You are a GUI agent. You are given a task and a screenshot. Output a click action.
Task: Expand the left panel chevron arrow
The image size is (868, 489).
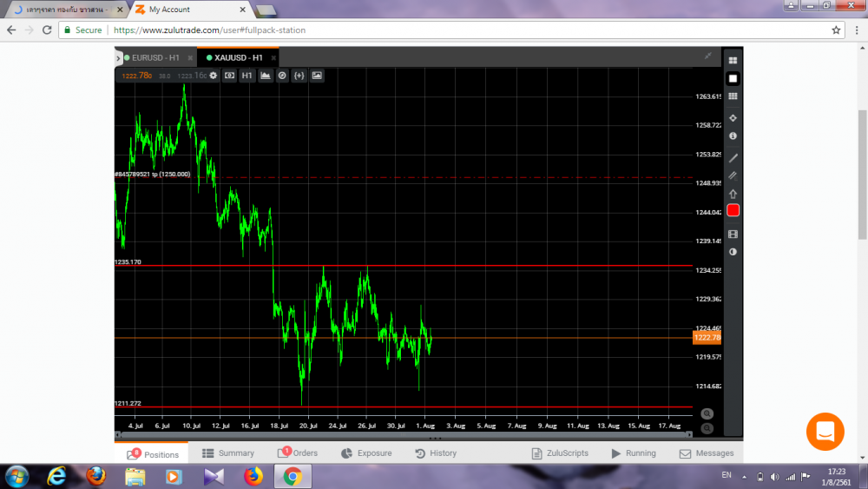pos(118,57)
